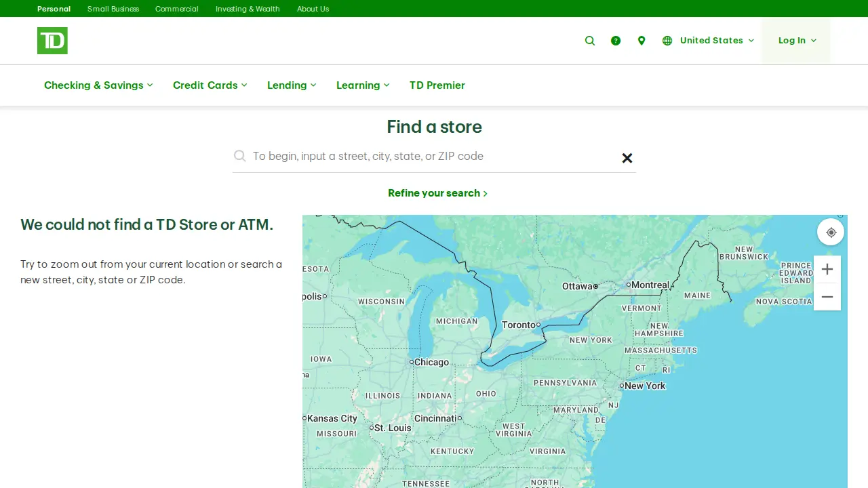The width and height of the screenshot is (868, 488).
Task: Click Chicago label on the map
Action: pos(431,362)
